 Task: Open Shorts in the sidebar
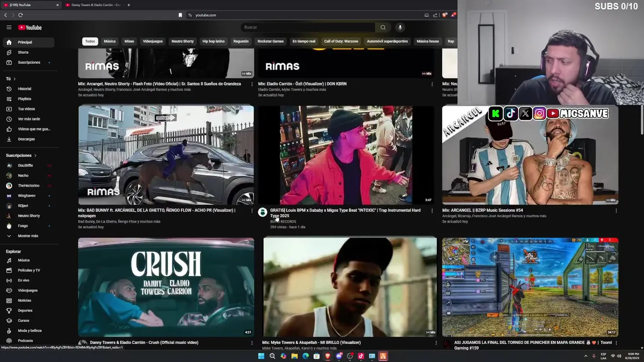pyautogui.click(x=28, y=52)
